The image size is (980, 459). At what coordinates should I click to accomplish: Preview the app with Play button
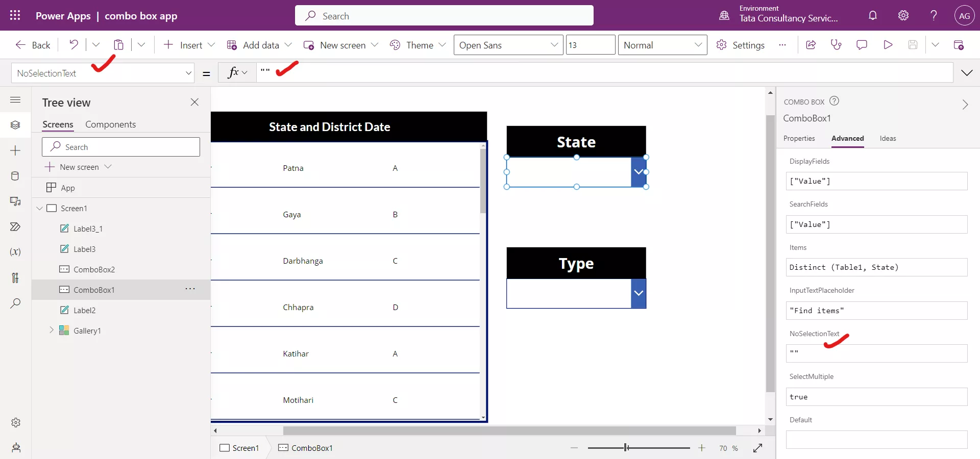click(888, 45)
